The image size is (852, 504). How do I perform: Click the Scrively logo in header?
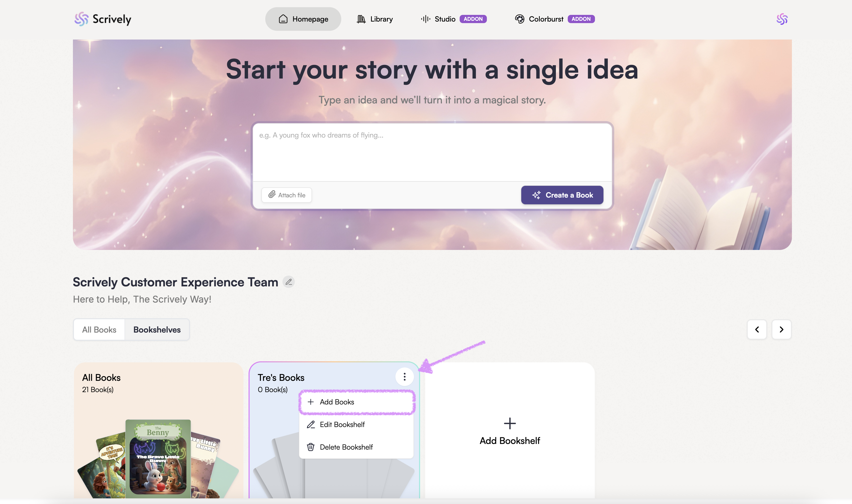pyautogui.click(x=103, y=19)
